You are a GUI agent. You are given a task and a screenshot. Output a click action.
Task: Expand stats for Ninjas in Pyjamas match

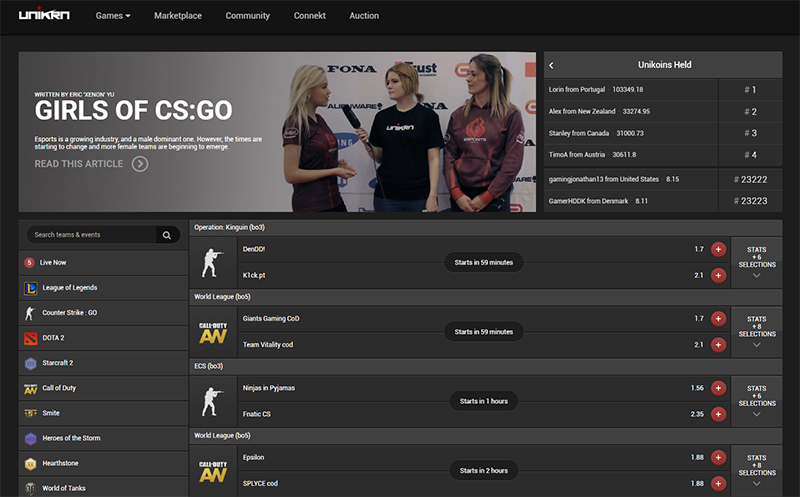(x=757, y=401)
